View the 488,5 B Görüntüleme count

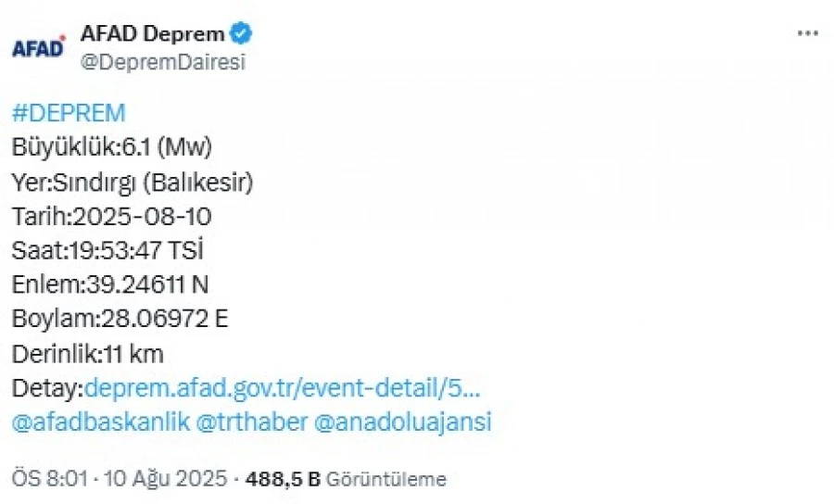click(345, 479)
